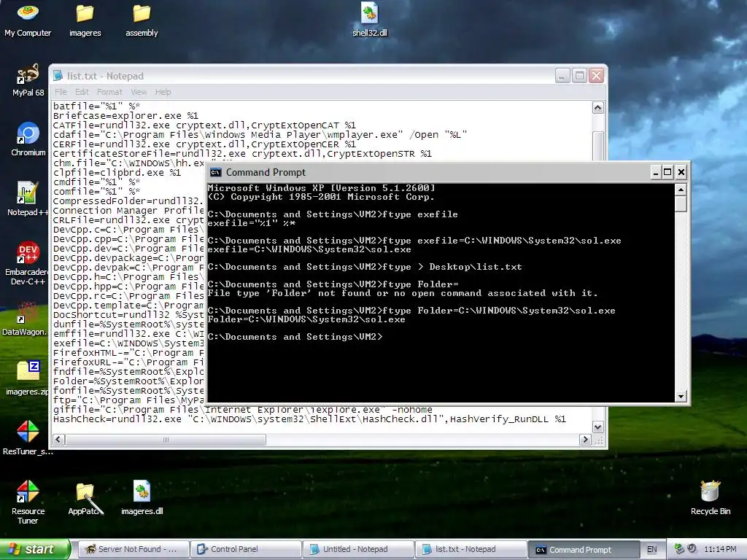Click the Briefcase=explorer.exe line in Notepad
747x560 pixels.
pyautogui.click(x=125, y=116)
